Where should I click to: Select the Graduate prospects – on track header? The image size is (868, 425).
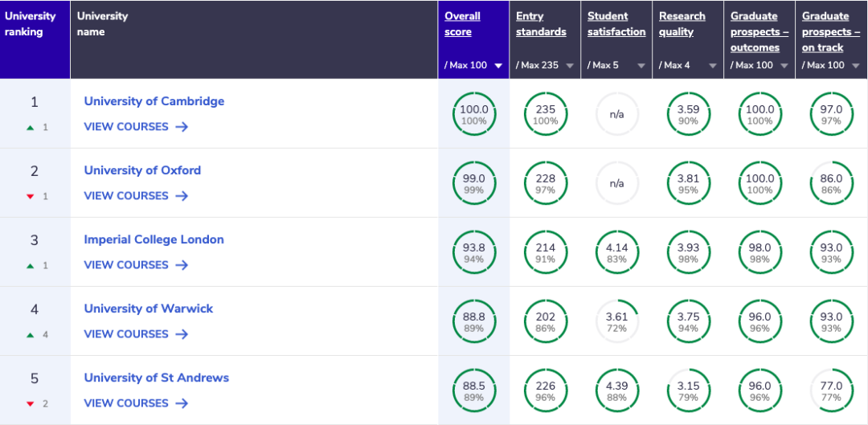pos(831,32)
